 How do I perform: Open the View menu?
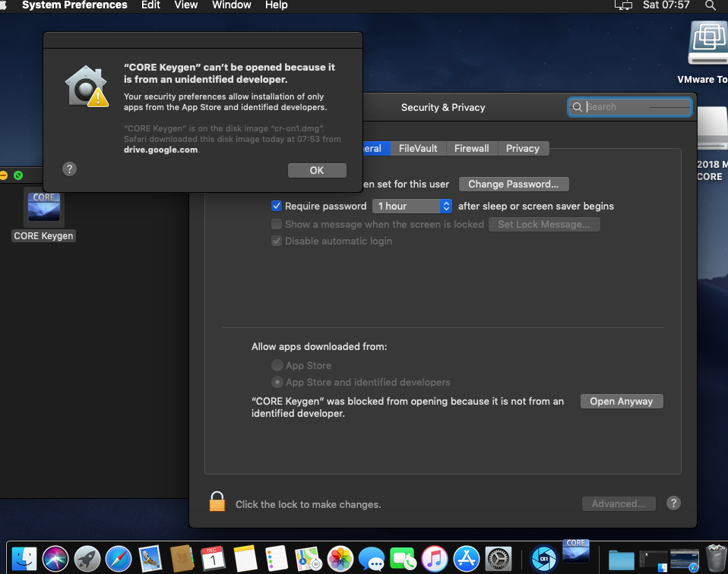pyautogui.click(x=185, y=5)
